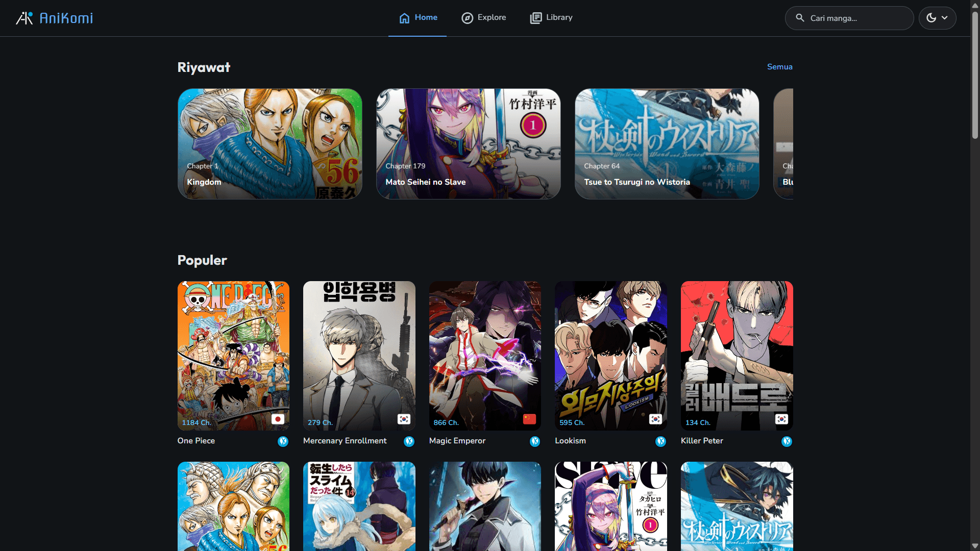This screenshot has width=980, height=551.
Task: Open Kingdom cover in second Populer row
Action: [x=233, y=506]
